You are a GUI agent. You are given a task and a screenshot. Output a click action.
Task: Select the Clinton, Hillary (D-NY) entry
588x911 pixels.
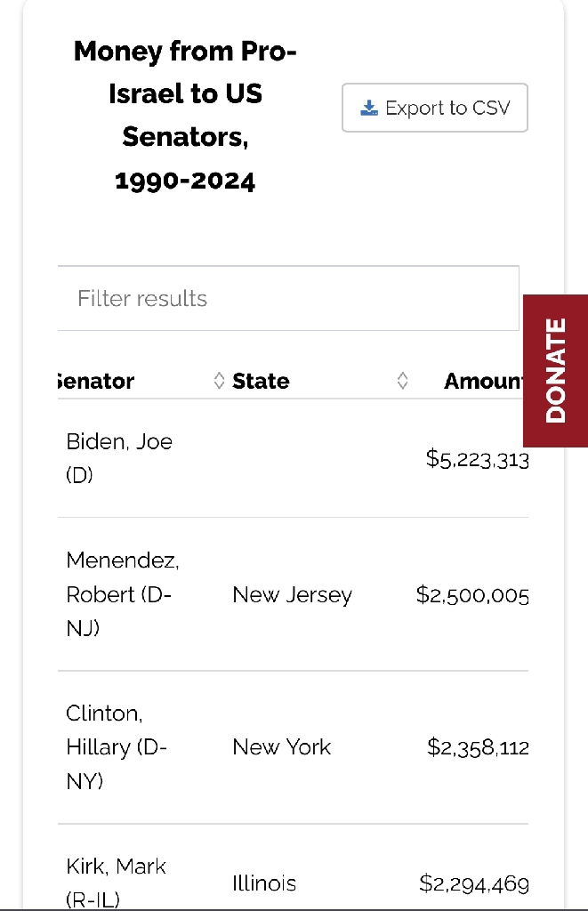click(x=117, y=747)
